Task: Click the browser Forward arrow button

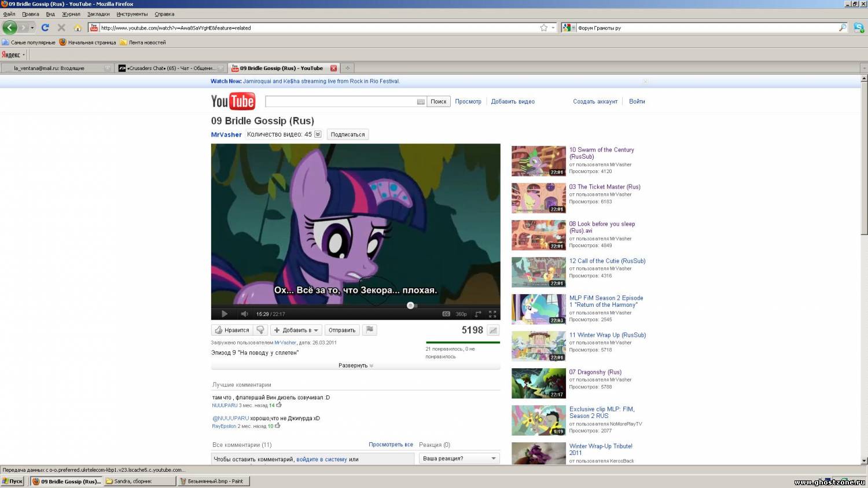Action: [24, 27]
